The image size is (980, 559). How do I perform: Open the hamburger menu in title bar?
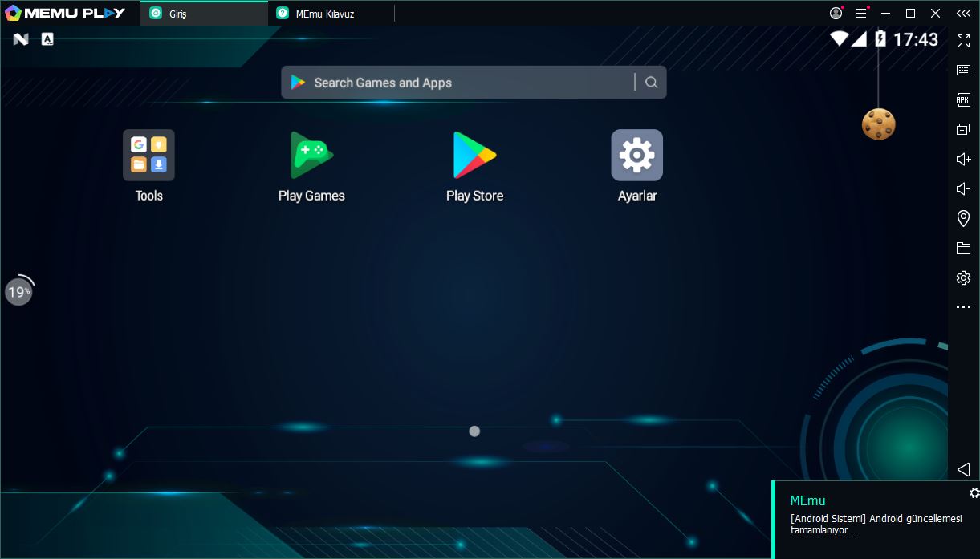click(861, 13)
